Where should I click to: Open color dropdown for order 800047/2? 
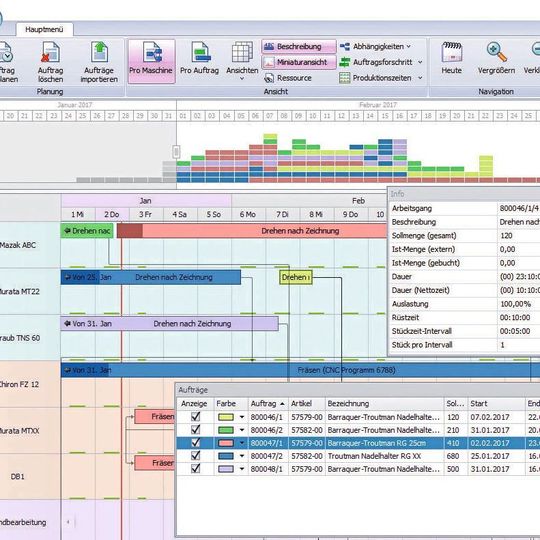(242, 456)
